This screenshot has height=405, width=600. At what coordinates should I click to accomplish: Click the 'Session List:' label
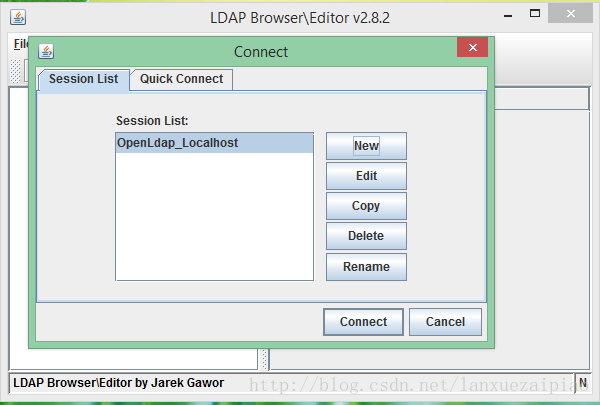coord(152,121)
